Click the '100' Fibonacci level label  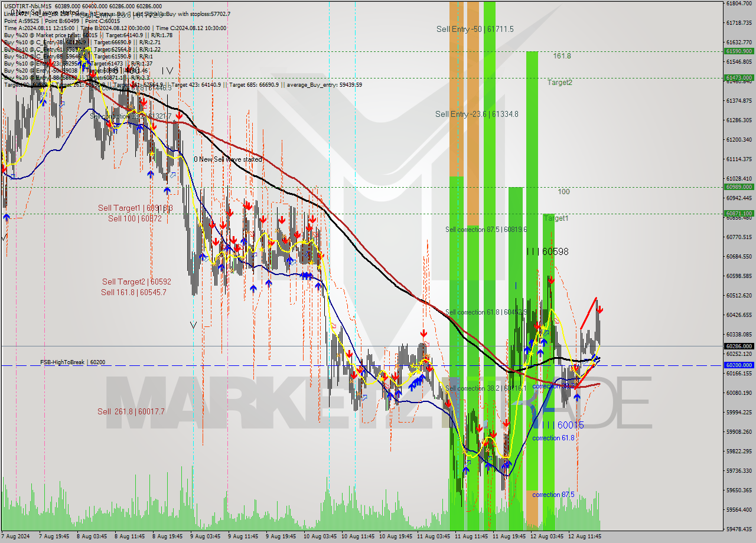tap(563, 192)
